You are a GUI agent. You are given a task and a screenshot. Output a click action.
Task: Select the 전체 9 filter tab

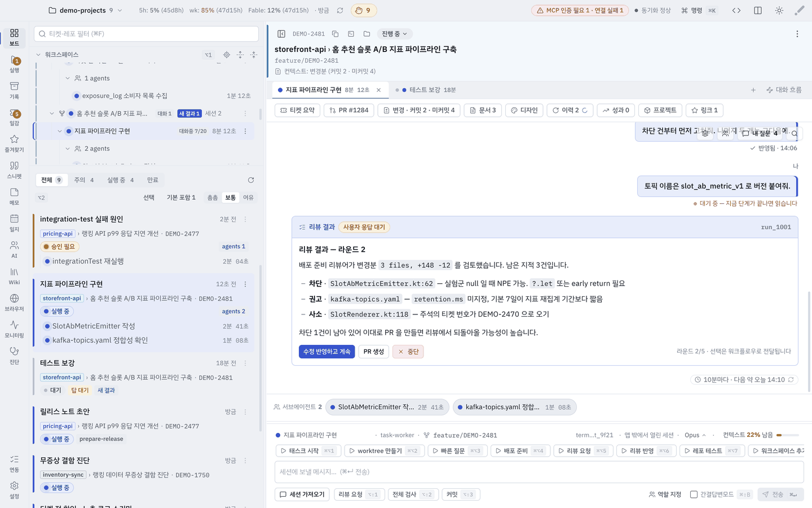click(51, 180)
